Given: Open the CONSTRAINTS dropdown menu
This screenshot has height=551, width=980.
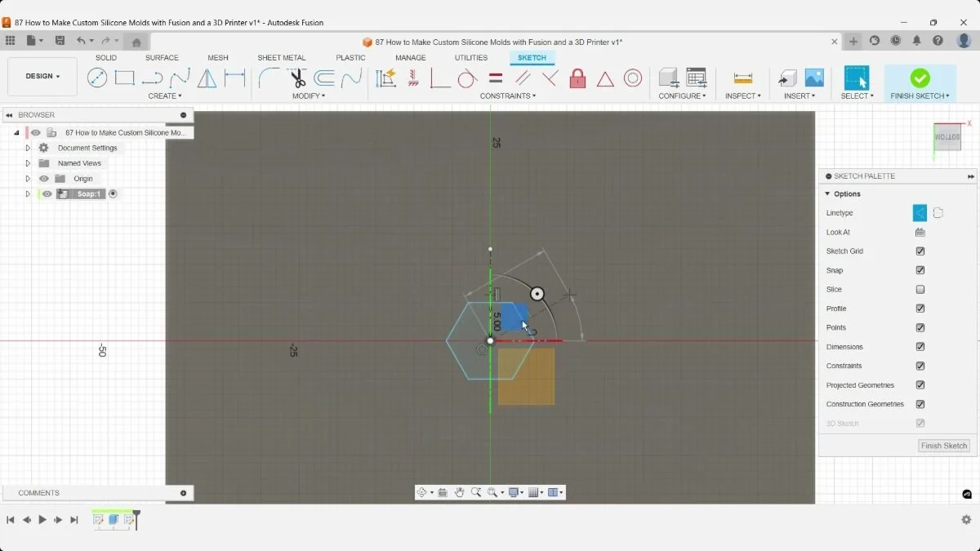Looking at the screenshot, I should 508,96.
